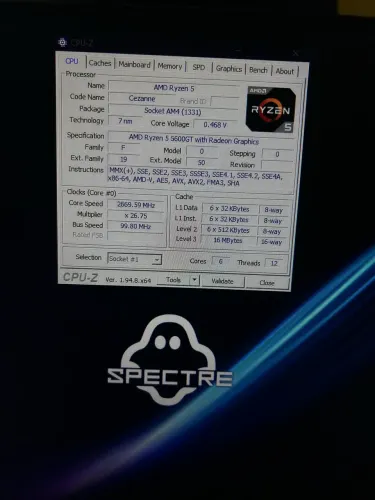Click the L1 Data 6 x 32 KBytes value
The height and width of the screenshot is (500, 375).
pyautogui.click(x=229, y=209)
